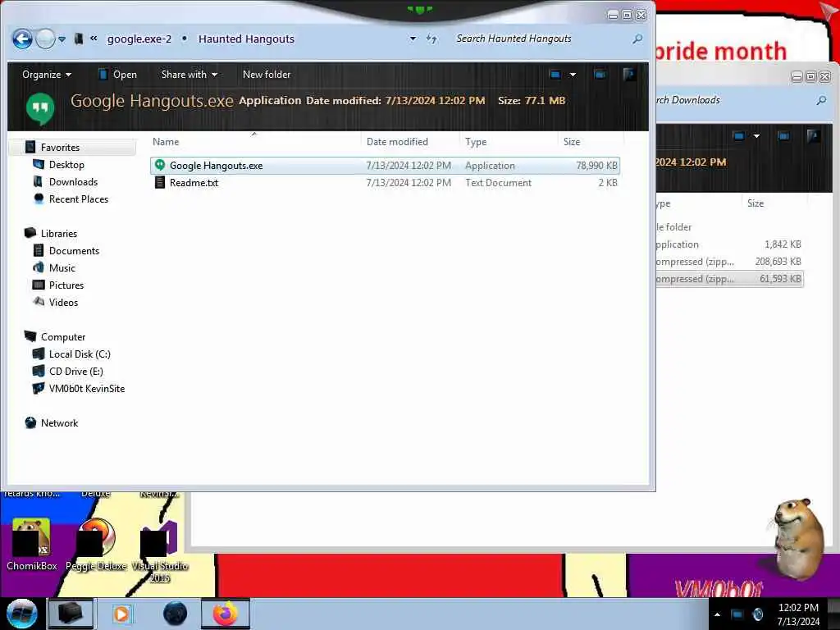Collapse the Favorites group
The width and height of the screenshot is (840, 630).
coord(72,148)
